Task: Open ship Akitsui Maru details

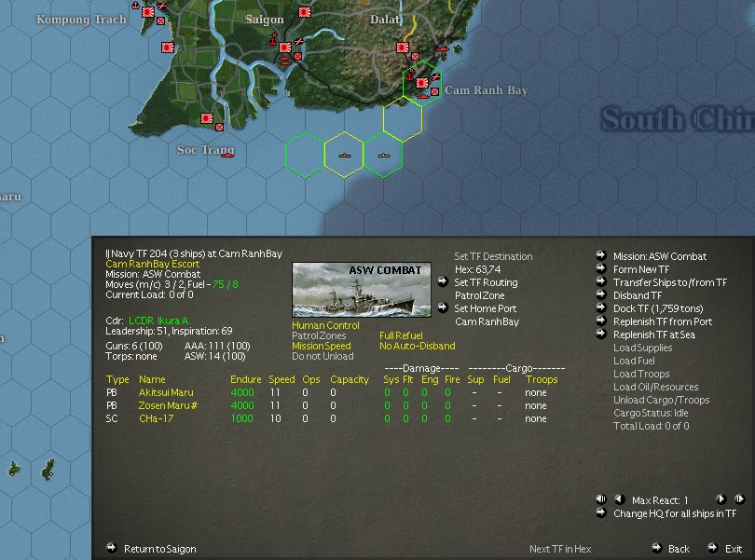Action: pos(166,392)
